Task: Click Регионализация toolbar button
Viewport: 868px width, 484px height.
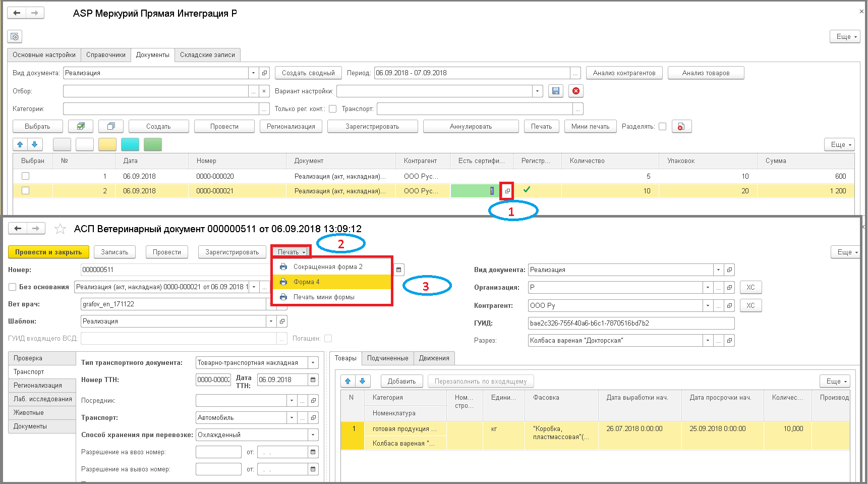Action: tap(291, 127)
